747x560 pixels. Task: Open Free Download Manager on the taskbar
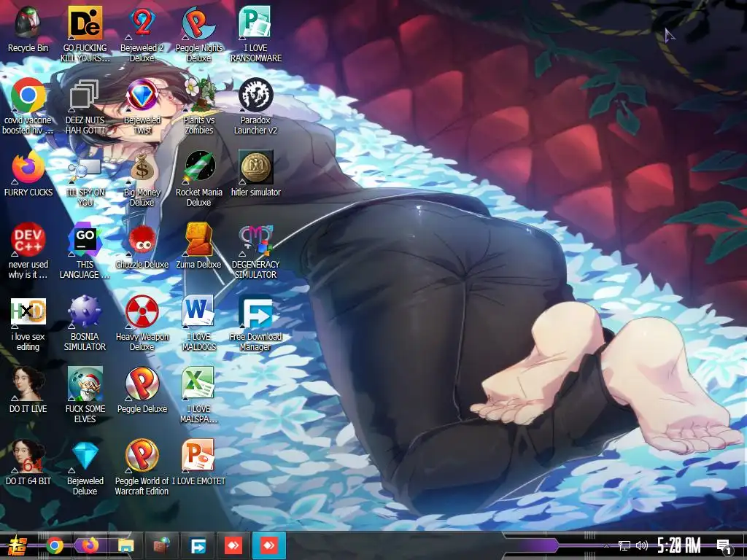tap(198, 545)
